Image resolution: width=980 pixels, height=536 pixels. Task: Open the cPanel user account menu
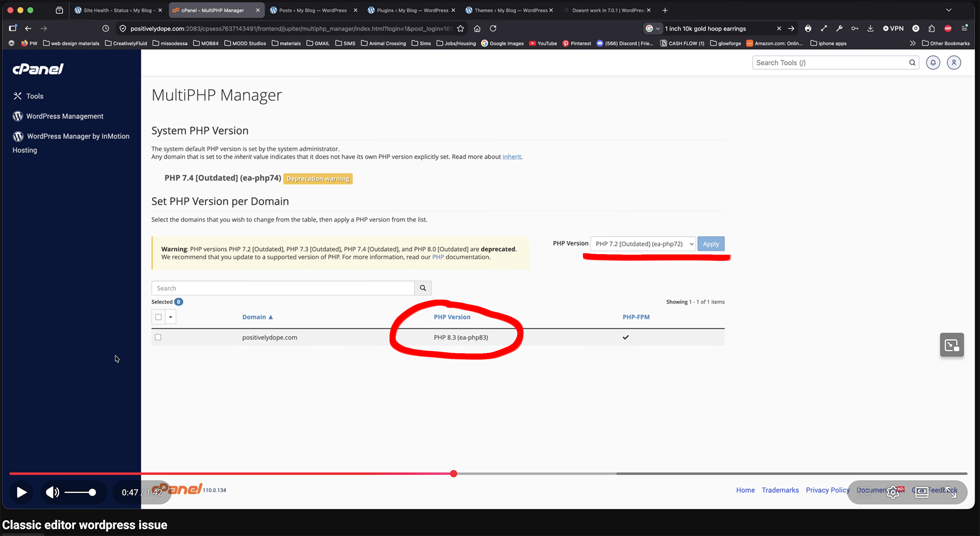point(954,63)
